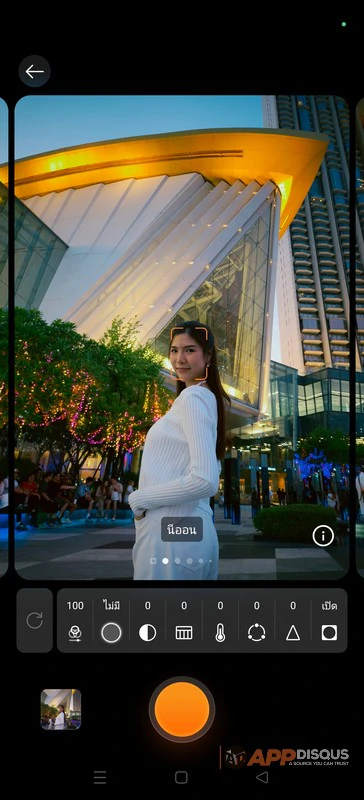Toggle the tone option labeled ไม่มี
Screen dimensions: 364x800
click(x=111, y=621)
